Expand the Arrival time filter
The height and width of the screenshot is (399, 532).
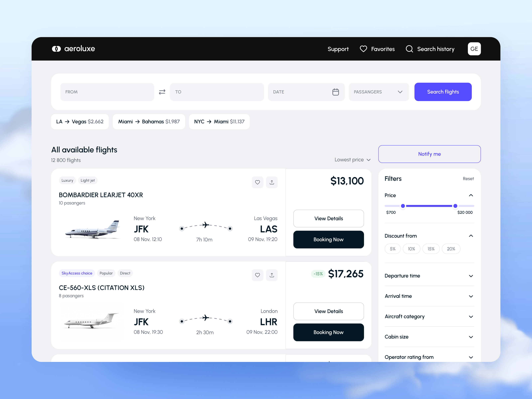click(x=429, y=296)
